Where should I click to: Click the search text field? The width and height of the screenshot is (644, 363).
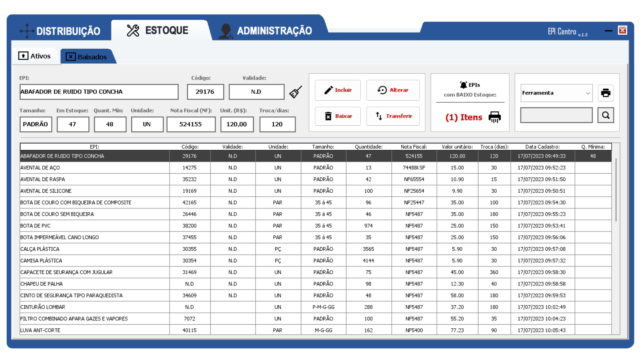(556, 115)
